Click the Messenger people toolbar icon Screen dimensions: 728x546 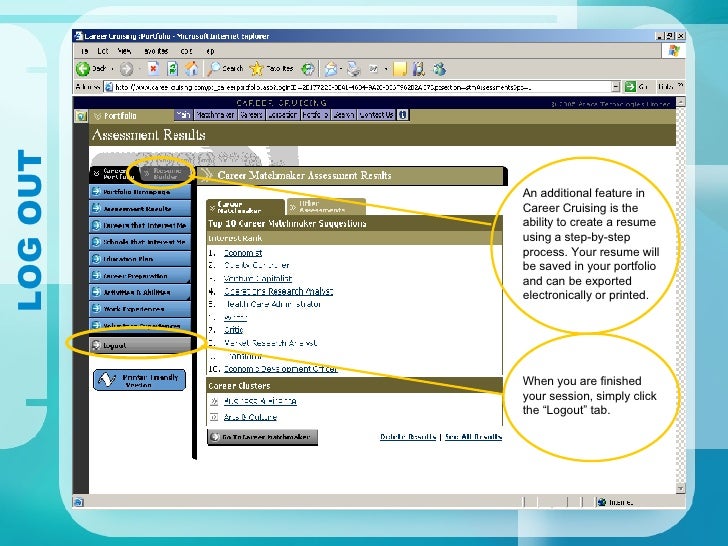point(439,69)
